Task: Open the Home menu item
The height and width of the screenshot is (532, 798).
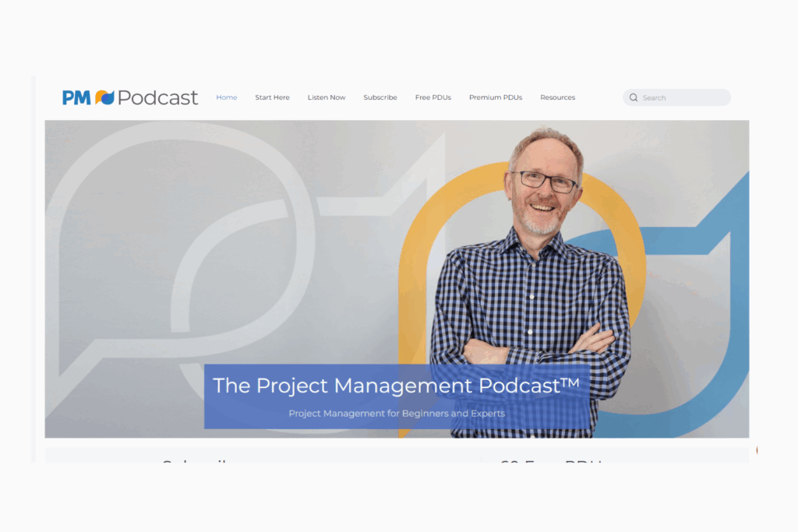Action: (x=227, y=97)
